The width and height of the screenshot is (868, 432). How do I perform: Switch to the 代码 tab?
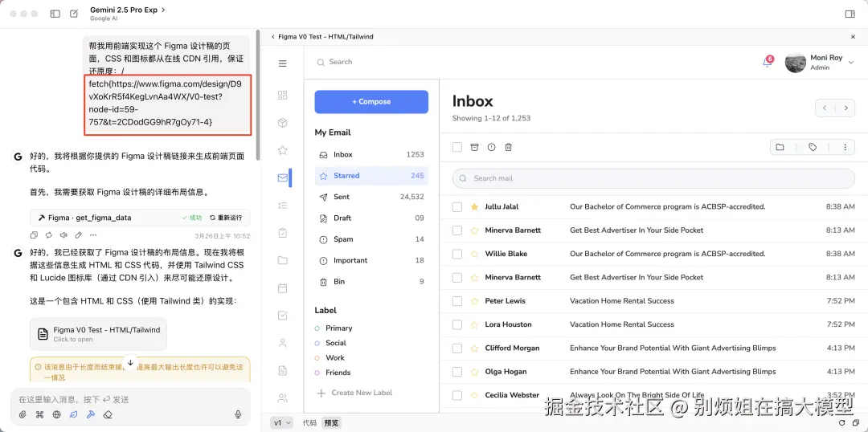click(309, 423)
